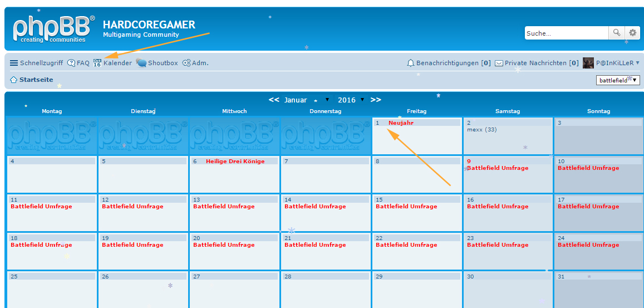The image size is (644, 308).
Task: Open Battlefield Umfrage on day 18
Action: [41, 245]
